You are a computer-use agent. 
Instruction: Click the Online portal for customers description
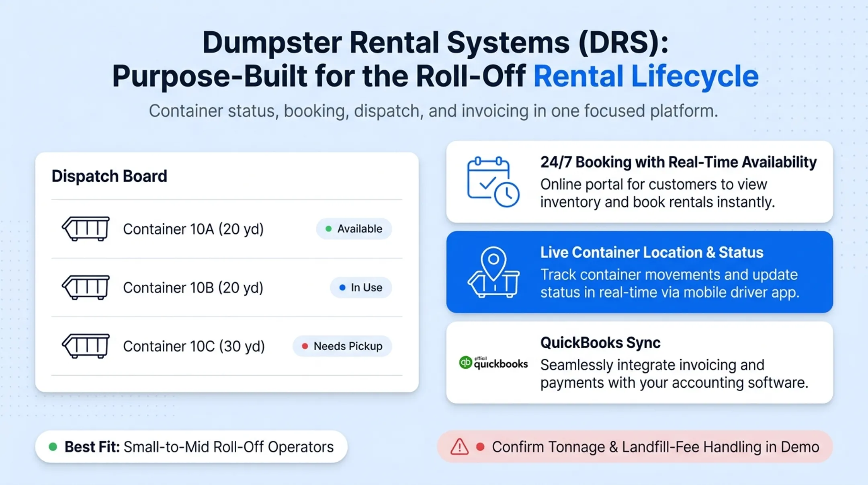click(x=657, y=193)
